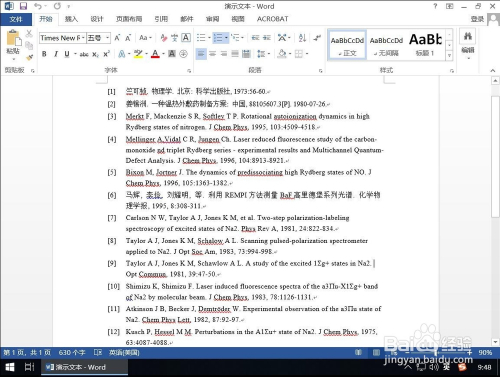This screenshot has height=377, width=500.
Task: Open the Borders dropdown
Action: coord(307,54)
